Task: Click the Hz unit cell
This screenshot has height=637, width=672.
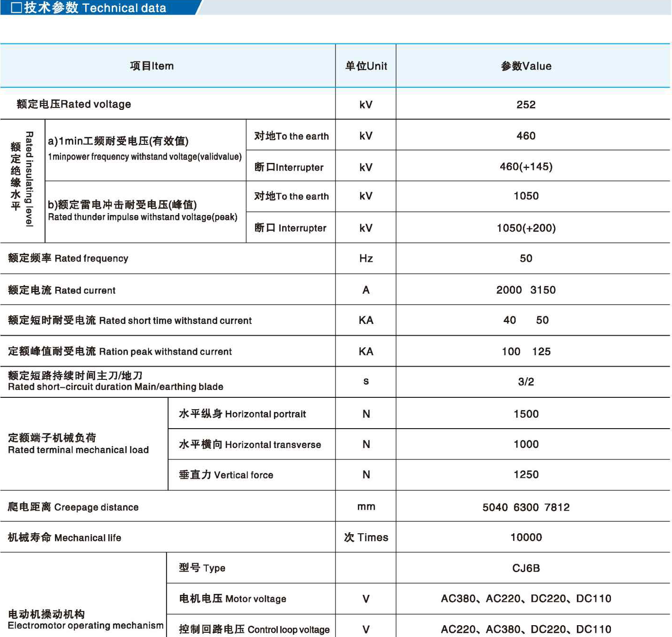Action: [366, 258]
